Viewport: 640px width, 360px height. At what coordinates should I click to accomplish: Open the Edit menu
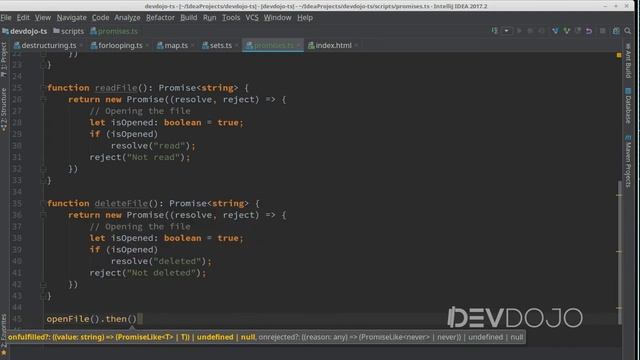[x=23, y=18]
